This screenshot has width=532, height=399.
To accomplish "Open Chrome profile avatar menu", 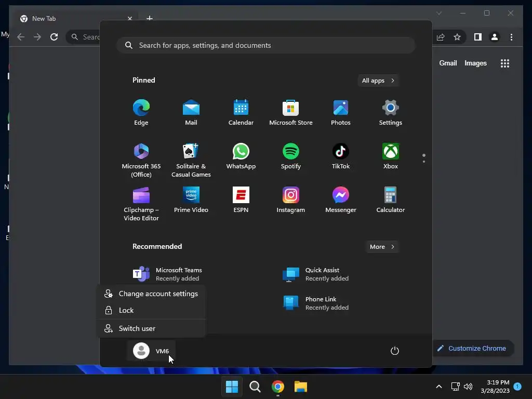I will click(495, 37).
